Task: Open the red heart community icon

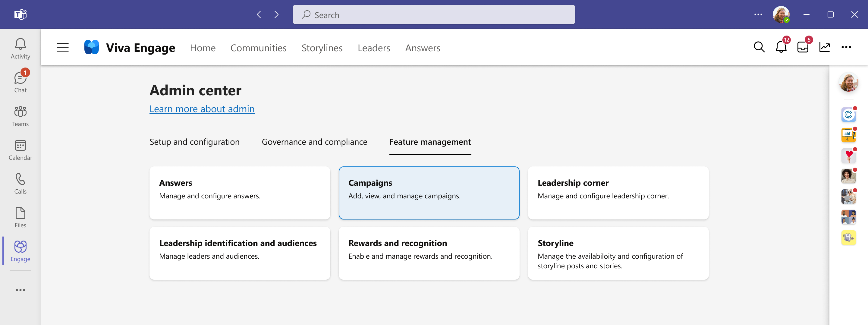Action: 848,156
